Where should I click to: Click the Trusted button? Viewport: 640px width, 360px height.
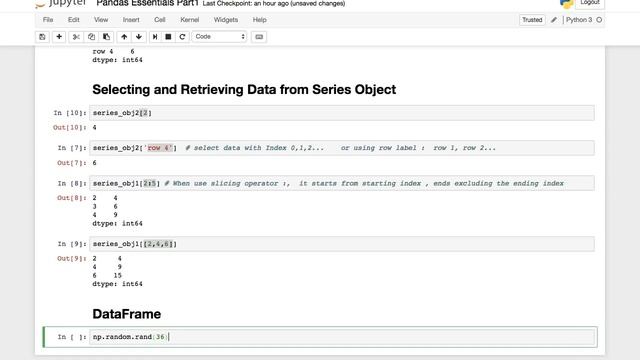(x=532, y=20)
